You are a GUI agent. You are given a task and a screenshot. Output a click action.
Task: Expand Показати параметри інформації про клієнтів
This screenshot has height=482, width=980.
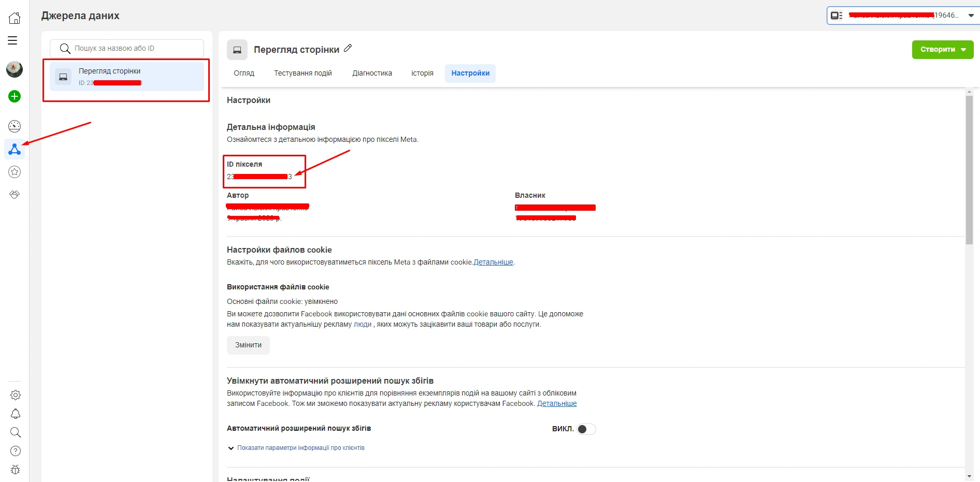300,448
